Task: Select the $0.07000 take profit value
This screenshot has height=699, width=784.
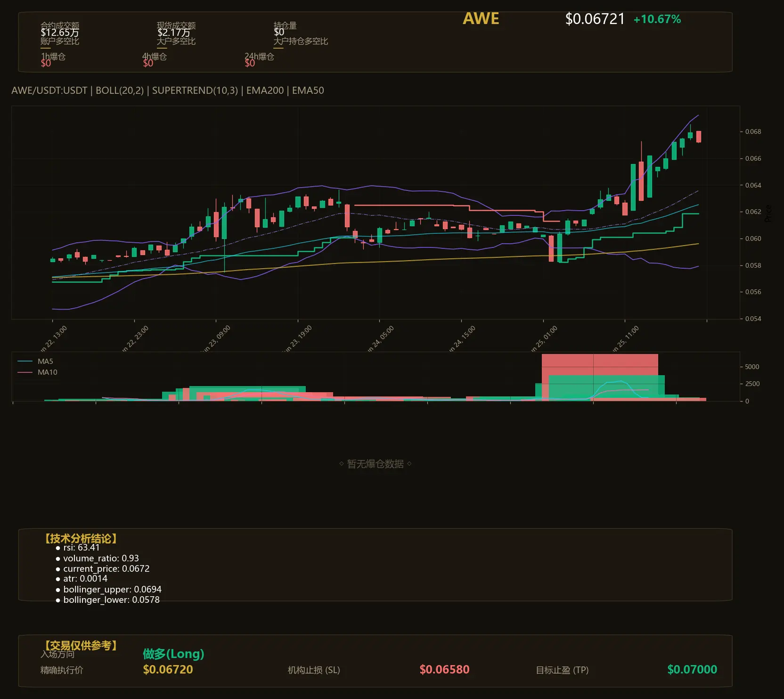Action: point(692,670)
